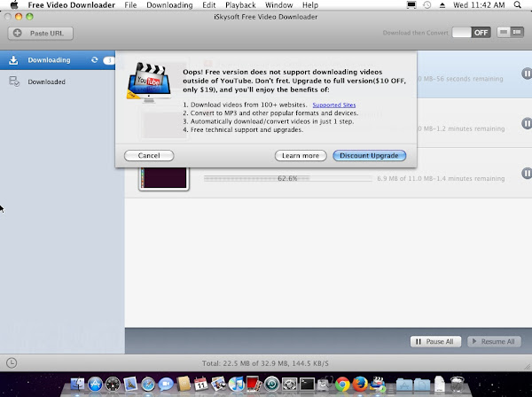Open the Playback menu

(240, 5)
